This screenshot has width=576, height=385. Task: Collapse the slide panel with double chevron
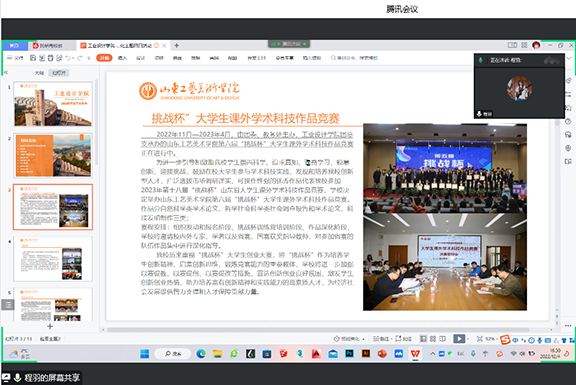tap(6, 72)
